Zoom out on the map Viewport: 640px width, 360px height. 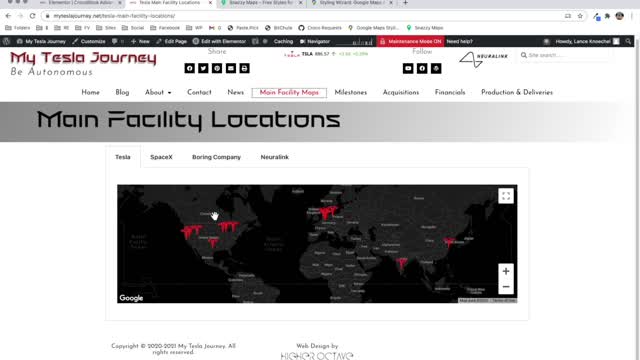506,287
